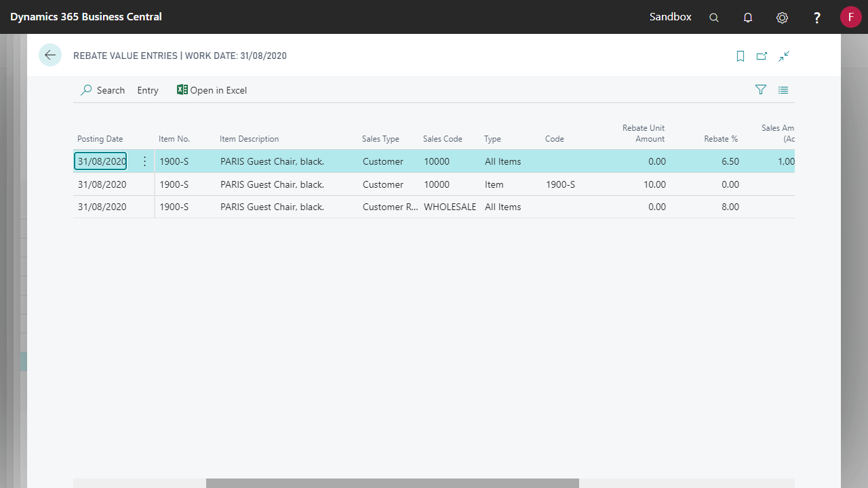The height and width of the screenshot is (488, 868).
Task: Open user account avatar F
Action: point(850,17)
